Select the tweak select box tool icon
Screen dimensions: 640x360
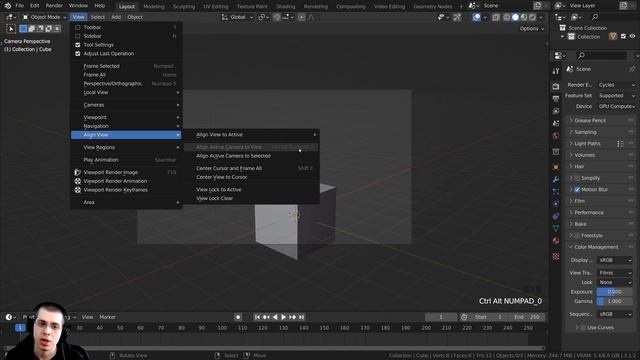point(11,29)
